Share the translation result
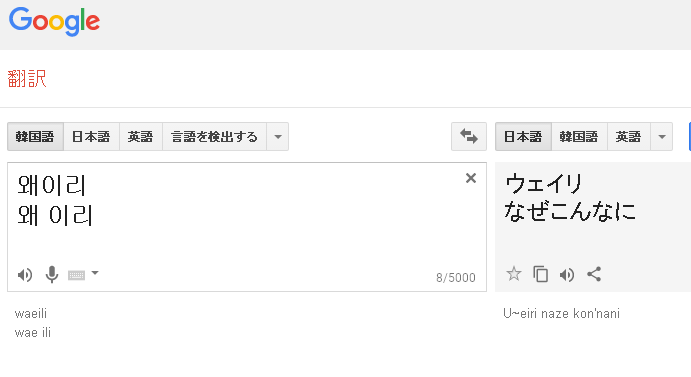691x377 pixels. coord(594,274)
